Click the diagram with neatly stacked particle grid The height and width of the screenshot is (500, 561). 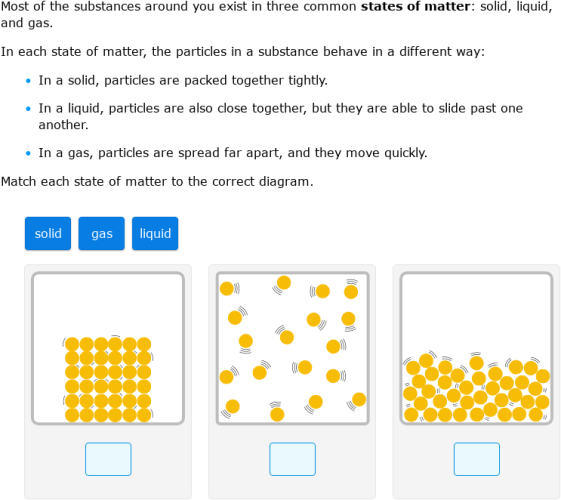click(108, 348)
